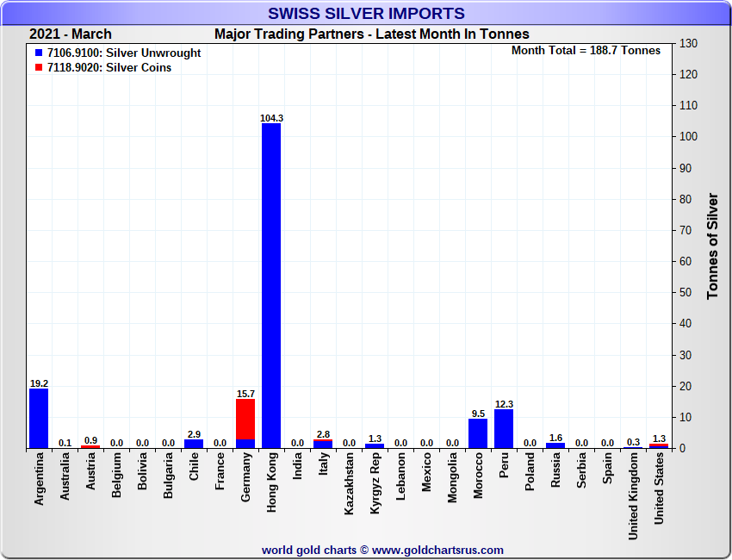Click the blue Silver Unwrought legend square
Viewport: 732px width, 560px height.
point(40,53)
